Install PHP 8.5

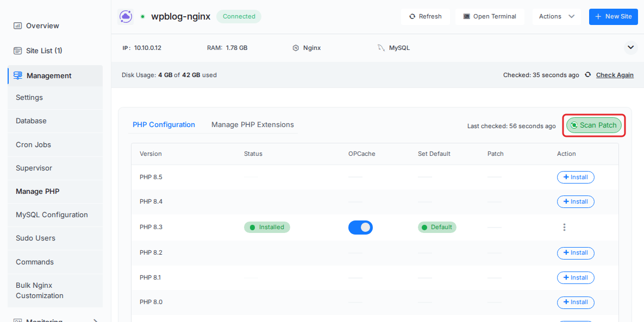point(576,177)
